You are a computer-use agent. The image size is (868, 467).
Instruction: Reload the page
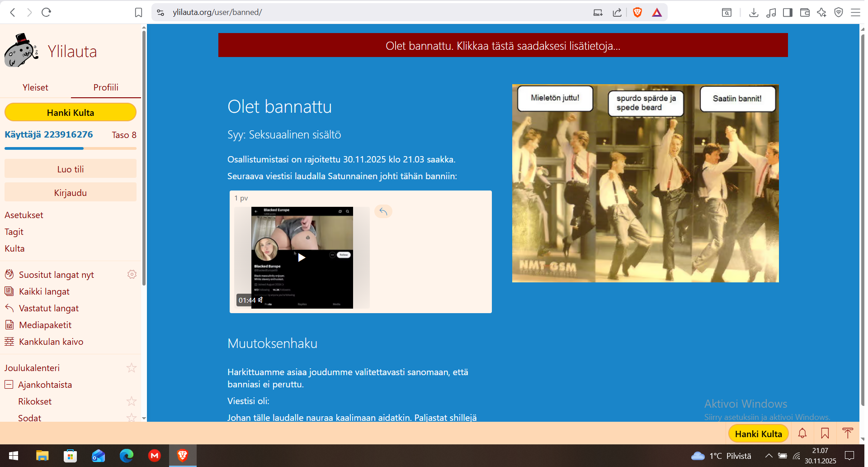click(46, 12)
